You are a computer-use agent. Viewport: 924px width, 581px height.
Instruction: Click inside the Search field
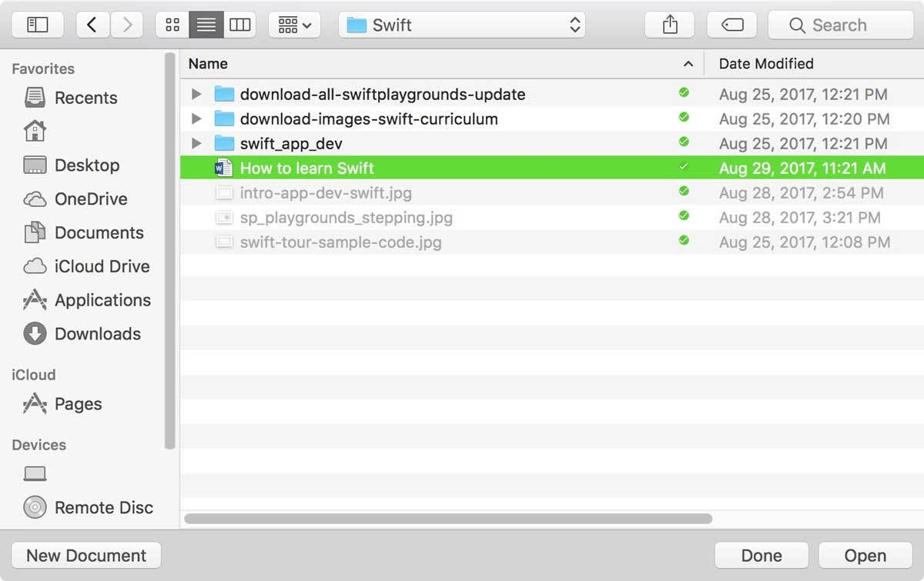[839, 24]
